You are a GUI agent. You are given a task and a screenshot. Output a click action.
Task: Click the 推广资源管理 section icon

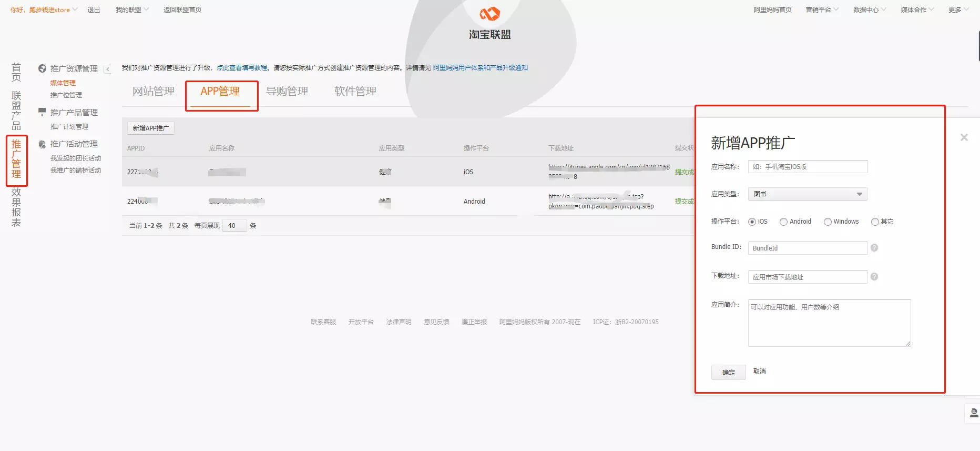pos(42,68)
